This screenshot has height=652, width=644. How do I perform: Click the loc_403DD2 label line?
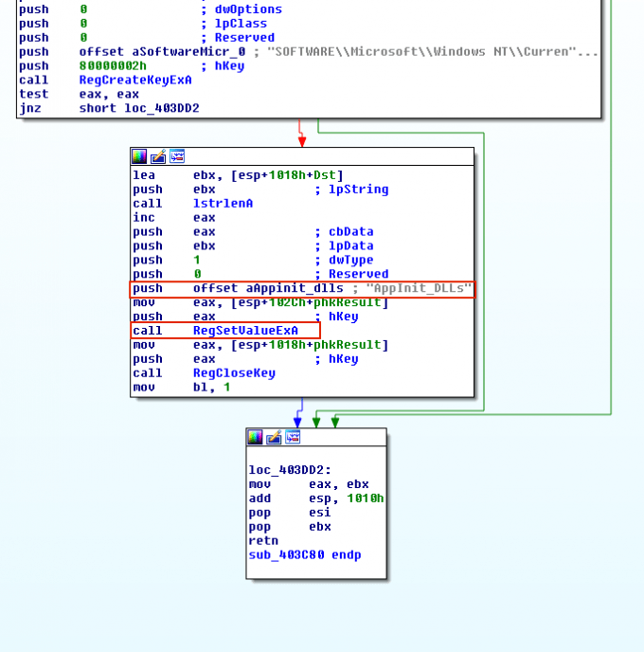290,470
